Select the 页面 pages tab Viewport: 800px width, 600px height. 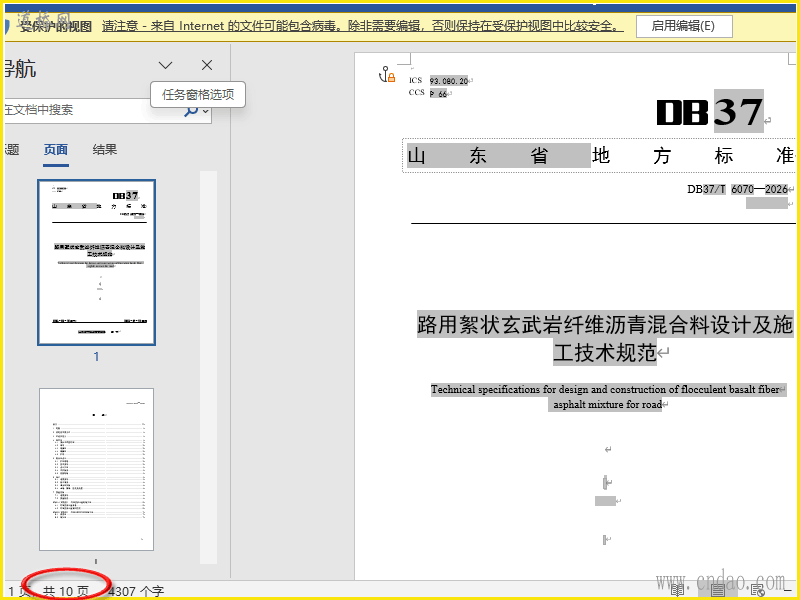click(x=56, y=149)
